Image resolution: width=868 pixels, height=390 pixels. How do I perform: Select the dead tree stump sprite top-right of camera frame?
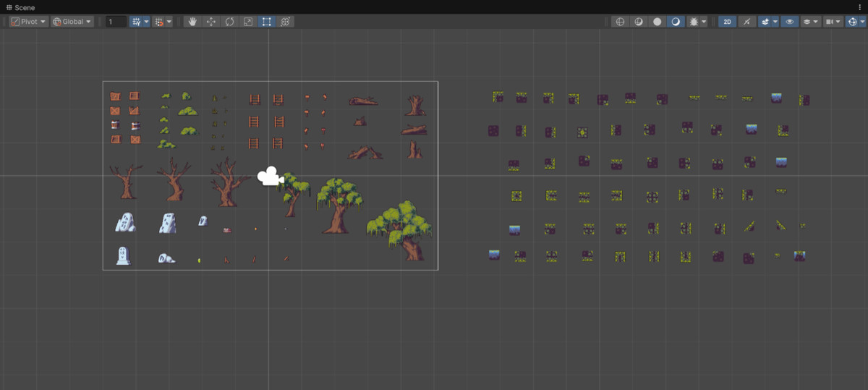click(414, 106)
